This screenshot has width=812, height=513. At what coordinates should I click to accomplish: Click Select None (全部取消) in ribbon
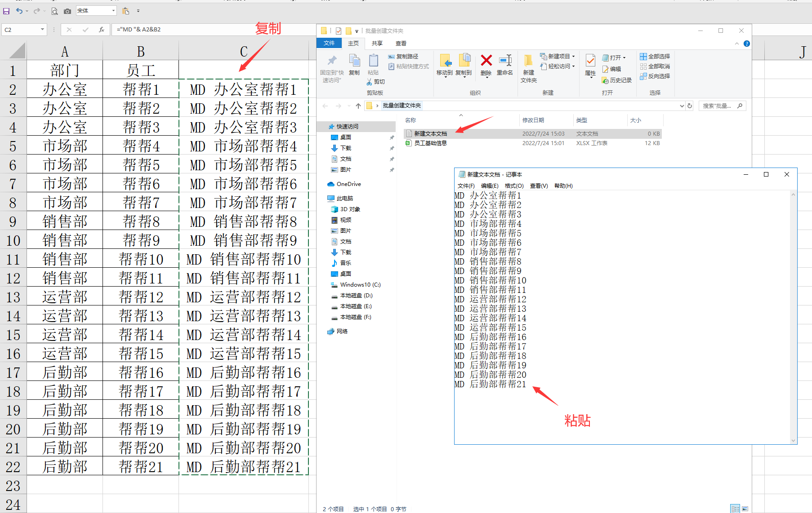(x=655, y=66)
